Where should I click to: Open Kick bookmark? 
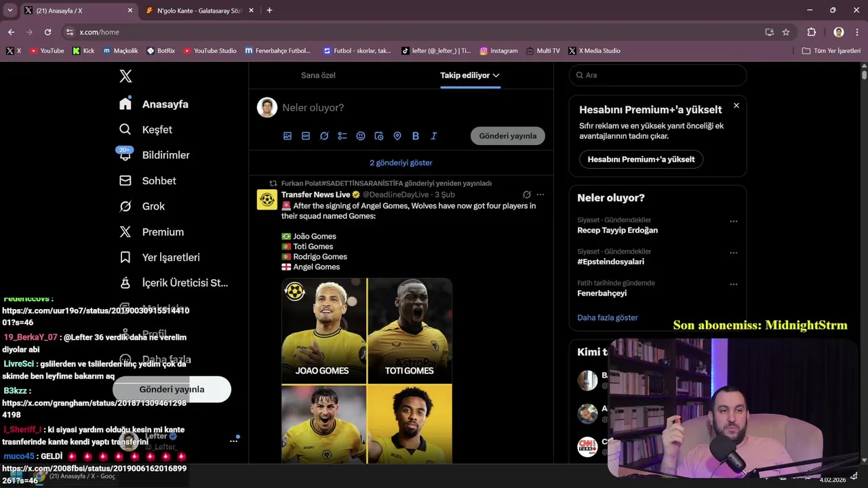(83, 51)
